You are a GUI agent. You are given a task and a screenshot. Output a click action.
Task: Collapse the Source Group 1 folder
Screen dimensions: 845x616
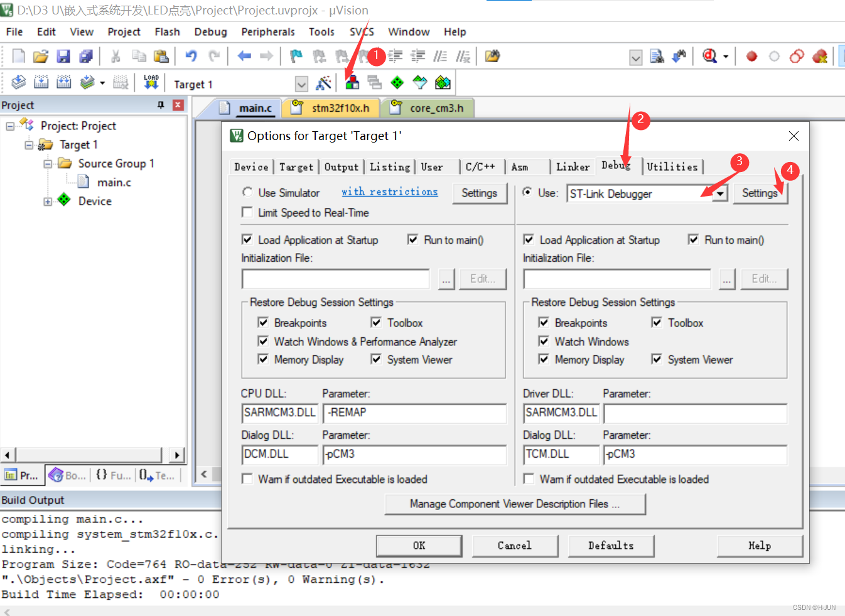[48, 164]
